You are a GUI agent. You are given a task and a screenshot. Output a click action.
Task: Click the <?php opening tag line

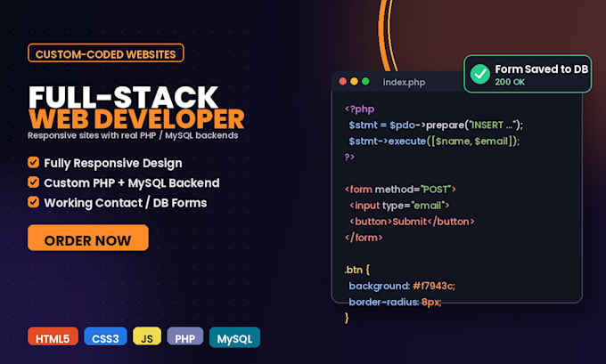pyautogui.click(x=359, y=109)
